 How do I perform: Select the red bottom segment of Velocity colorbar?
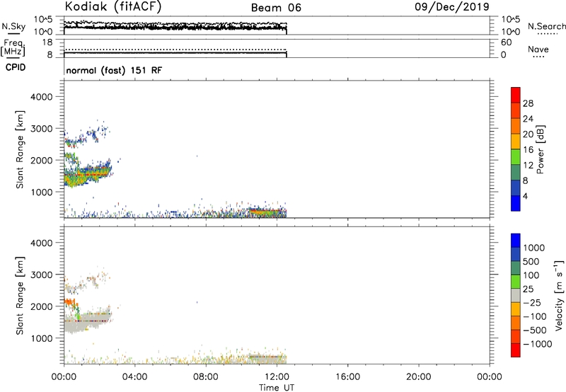tap(516, 350)
